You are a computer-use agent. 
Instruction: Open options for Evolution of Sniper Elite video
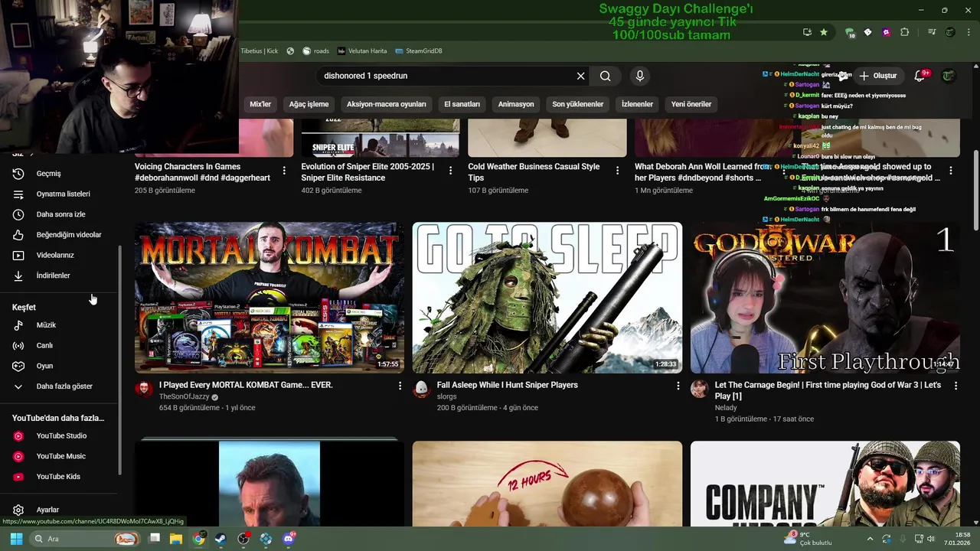point(450,171)
